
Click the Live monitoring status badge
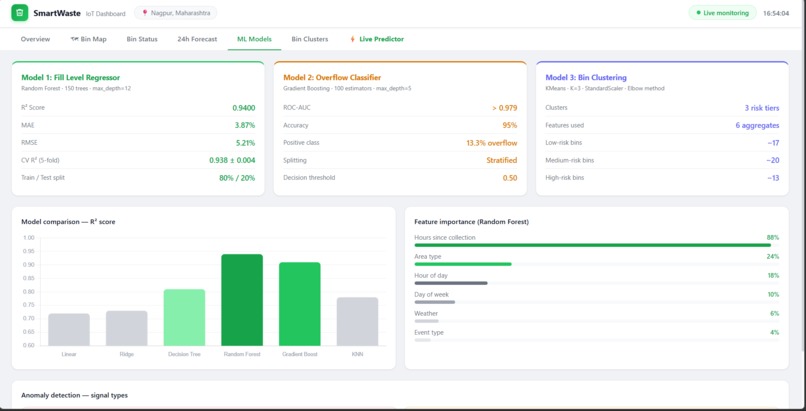722,13
